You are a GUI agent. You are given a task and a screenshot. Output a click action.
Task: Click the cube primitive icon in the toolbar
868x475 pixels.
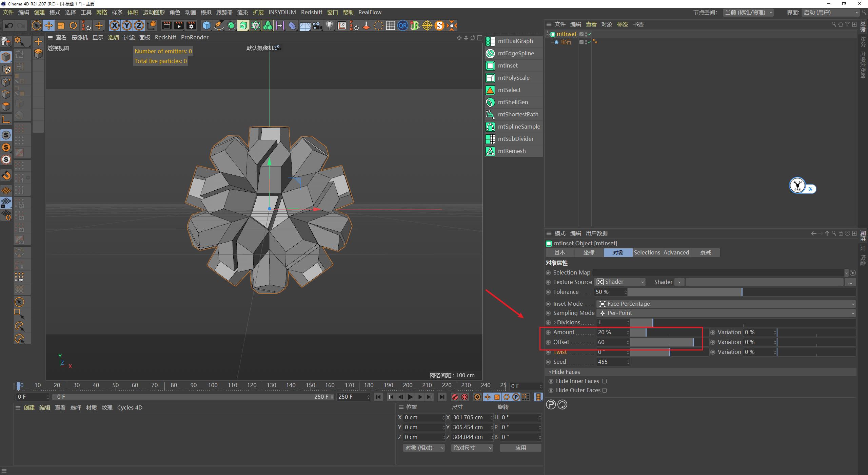[206, 25]
